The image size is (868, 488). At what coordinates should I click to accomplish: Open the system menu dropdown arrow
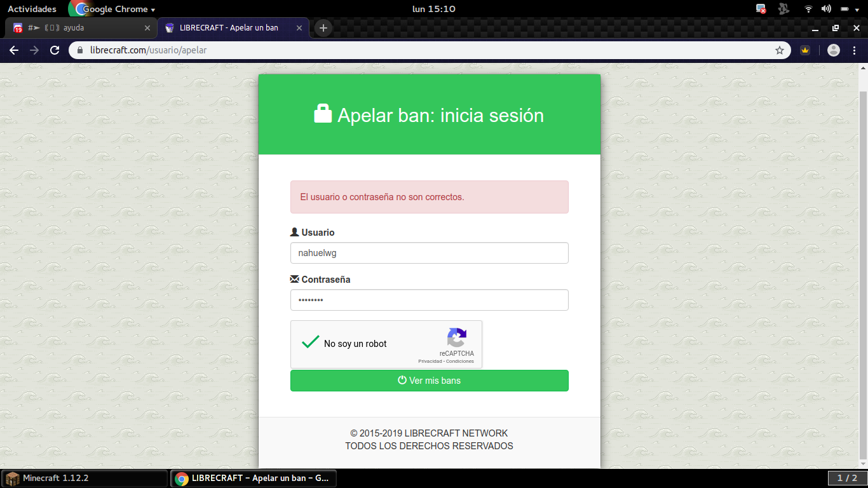(858, 10)
